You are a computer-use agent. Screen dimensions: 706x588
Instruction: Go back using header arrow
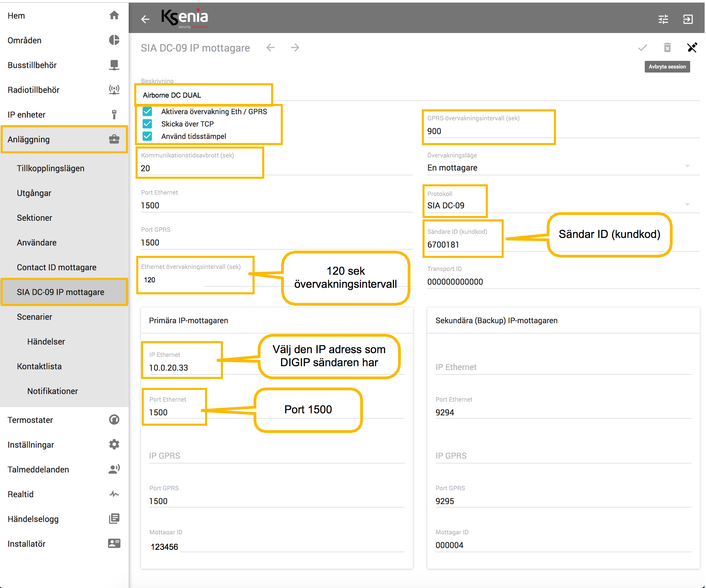(x=145, y=19)
